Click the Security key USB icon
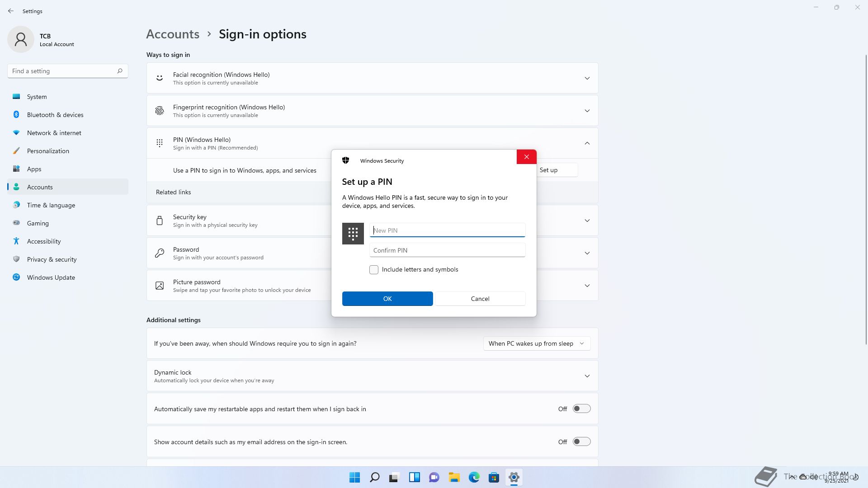Viewport: 868px width, 488px height. coord(160,221)
